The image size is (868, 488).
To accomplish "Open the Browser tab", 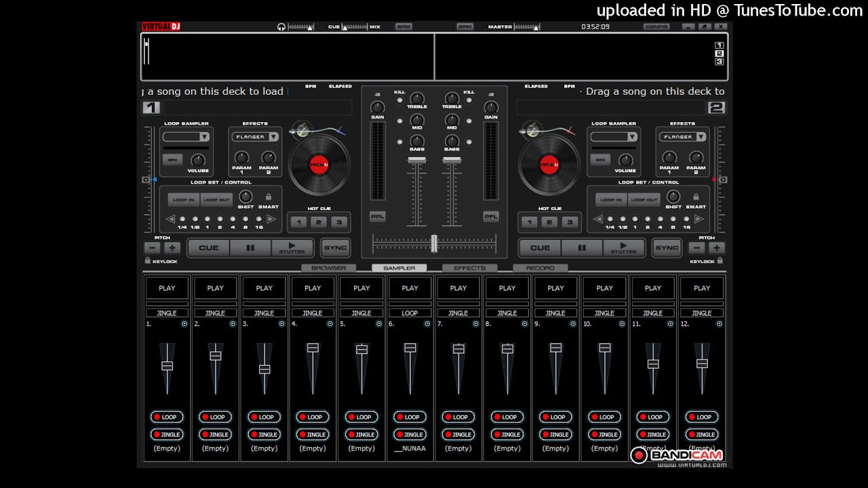I will click(328, 268).
